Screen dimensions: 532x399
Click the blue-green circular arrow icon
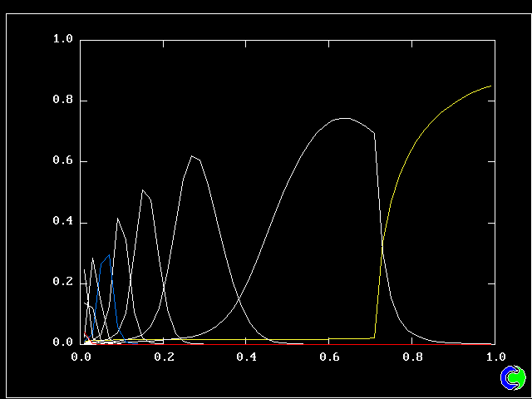(513, 377)
